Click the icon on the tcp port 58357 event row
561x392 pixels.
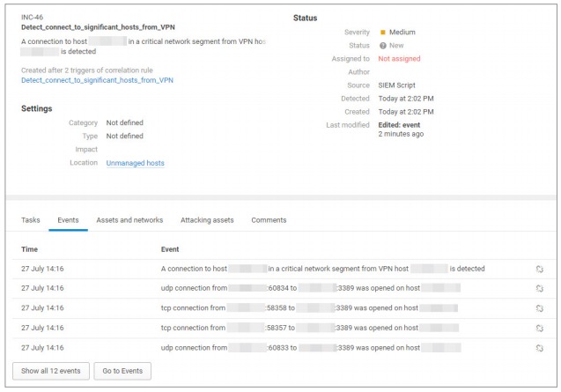(x=538, y=328)
